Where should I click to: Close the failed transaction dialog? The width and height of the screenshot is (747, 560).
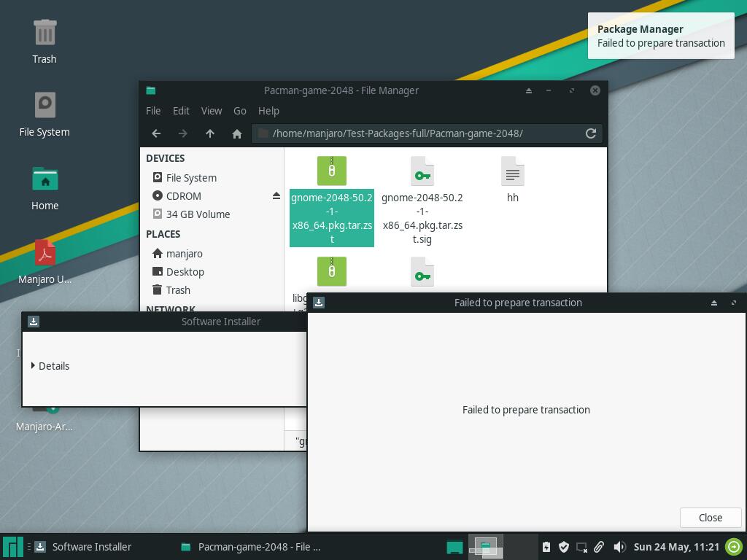tap(711, 518)
